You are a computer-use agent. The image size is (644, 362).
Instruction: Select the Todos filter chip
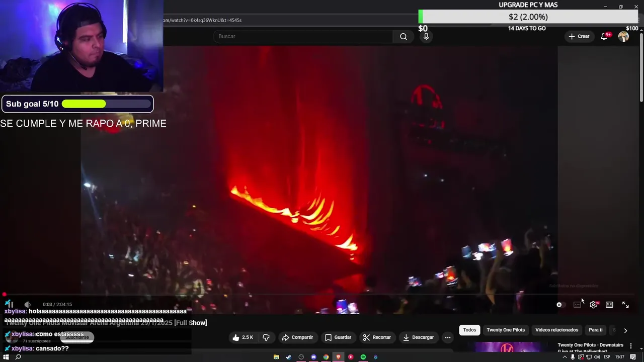pos(469,330)
